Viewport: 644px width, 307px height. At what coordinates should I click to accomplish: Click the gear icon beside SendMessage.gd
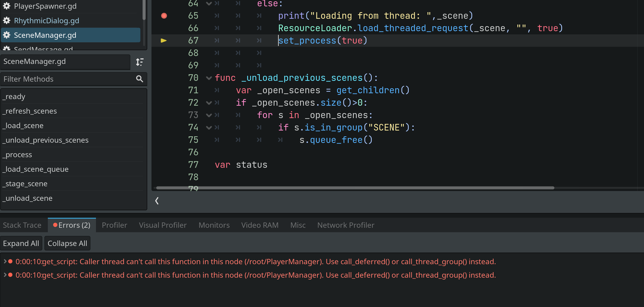pyautogui.click(x=7, y=49)
